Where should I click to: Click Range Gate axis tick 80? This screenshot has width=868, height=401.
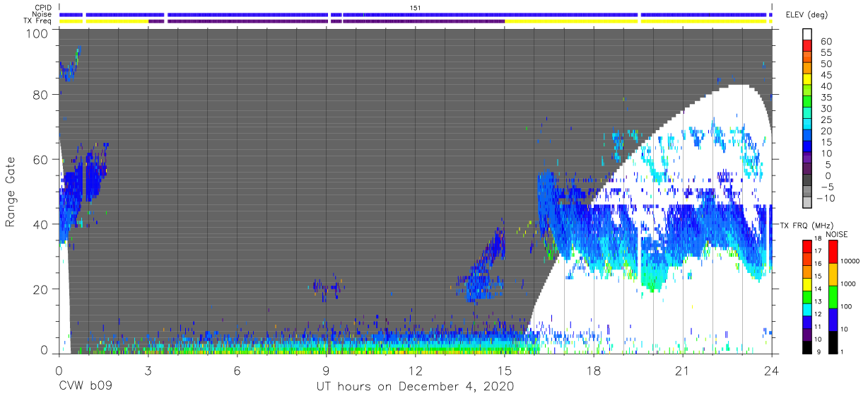point(40,95)
